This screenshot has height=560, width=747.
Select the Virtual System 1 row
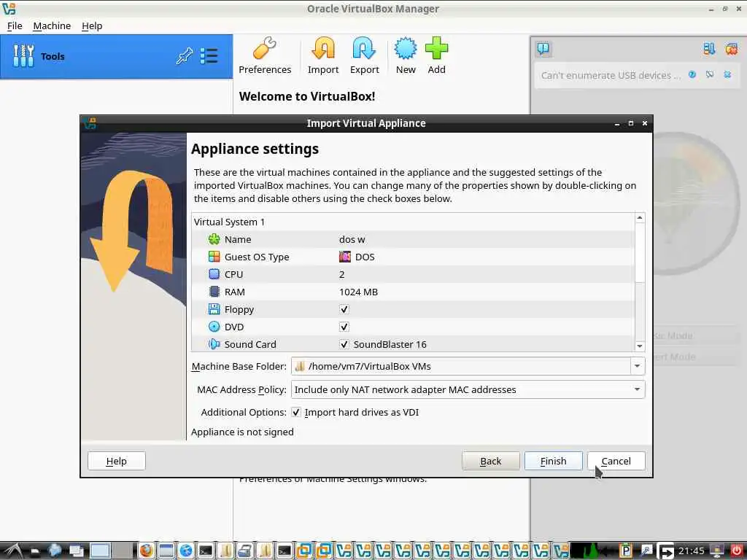click(413, 222)
